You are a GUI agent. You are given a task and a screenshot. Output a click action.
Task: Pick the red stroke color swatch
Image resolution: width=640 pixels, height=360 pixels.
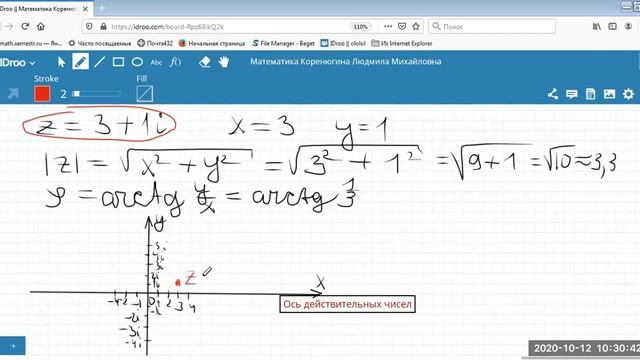coord(42,94)
